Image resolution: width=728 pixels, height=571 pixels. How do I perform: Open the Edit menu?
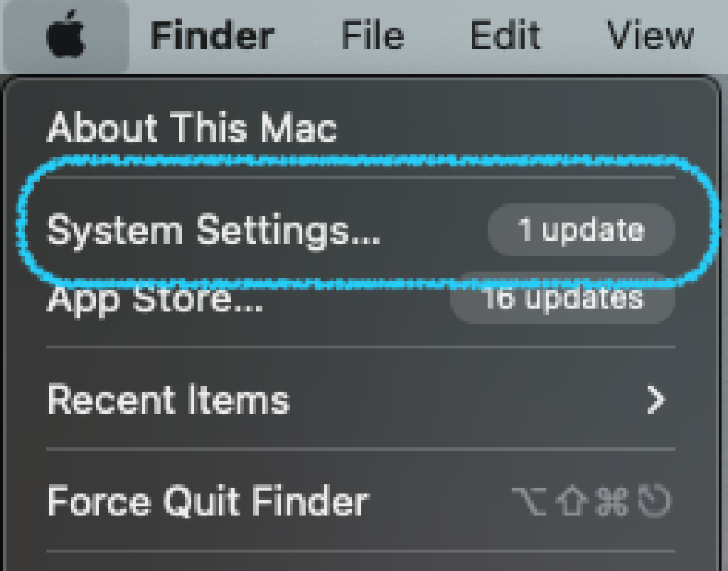pyautogui.click(x=506, y=32)
